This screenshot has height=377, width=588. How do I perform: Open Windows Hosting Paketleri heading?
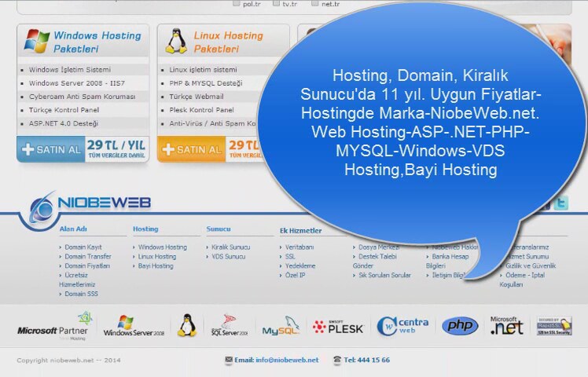click(x=97, y=42)
